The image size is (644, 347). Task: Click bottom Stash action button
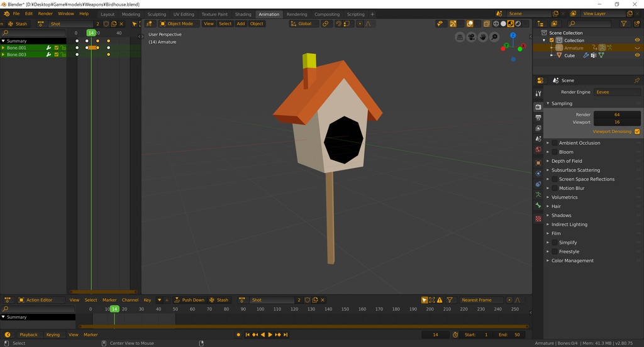pos(219,300)
